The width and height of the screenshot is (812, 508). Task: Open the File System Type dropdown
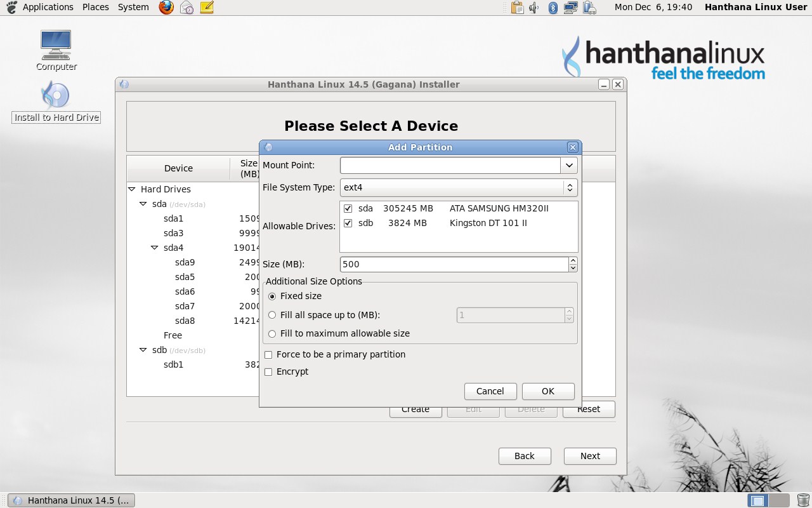(570, 187)
